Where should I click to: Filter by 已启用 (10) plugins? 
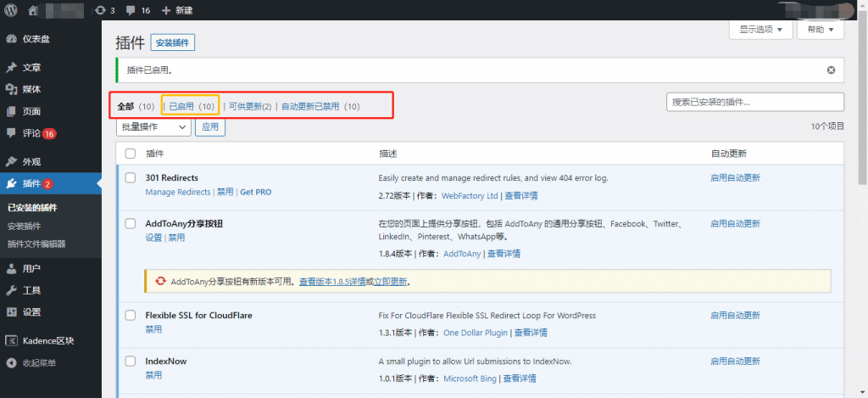click(192, 106)
